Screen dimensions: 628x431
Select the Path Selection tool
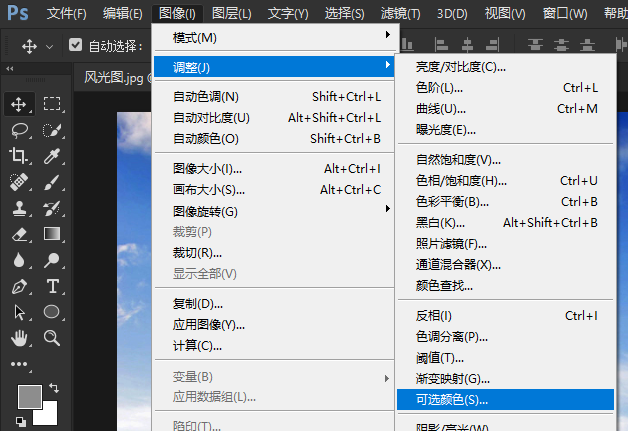pyautogui.click(x=19, y=312)
